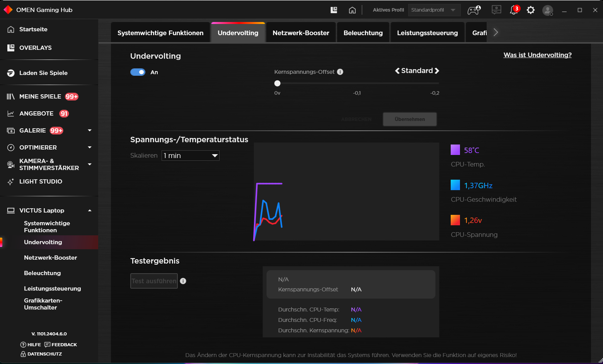Image resolution: width=603 pixels, height=364 pixels.
Task: Expand KAMERA- & STIMMVERSTÄRKER section
Action: (90, 164)
